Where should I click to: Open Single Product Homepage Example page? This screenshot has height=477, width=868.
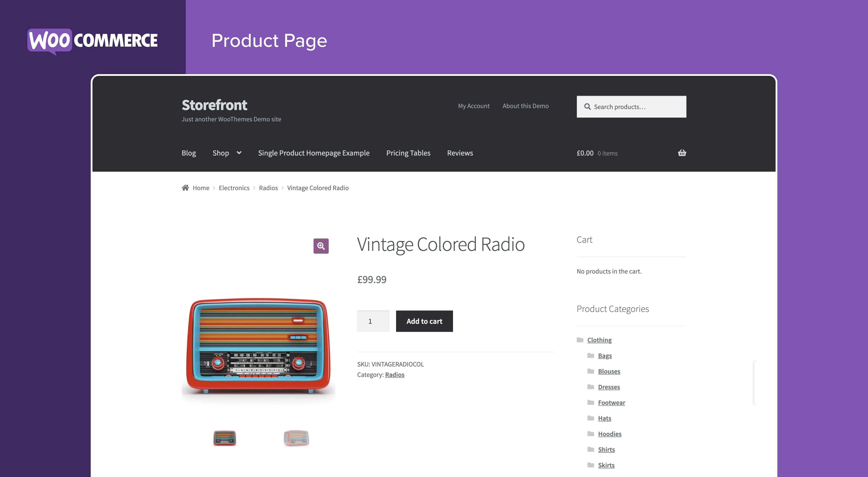click(x=313, y=153)
